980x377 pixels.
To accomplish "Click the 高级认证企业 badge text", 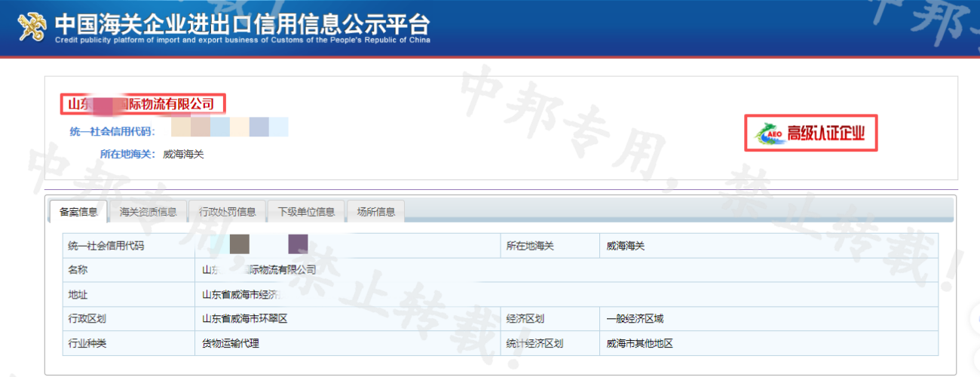I will click(x=826, y=134).
